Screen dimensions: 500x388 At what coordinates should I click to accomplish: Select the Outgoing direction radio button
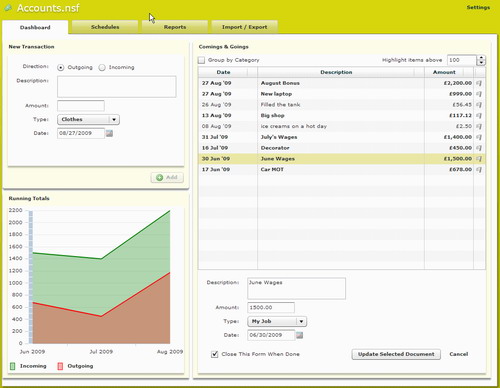[61, 67]
